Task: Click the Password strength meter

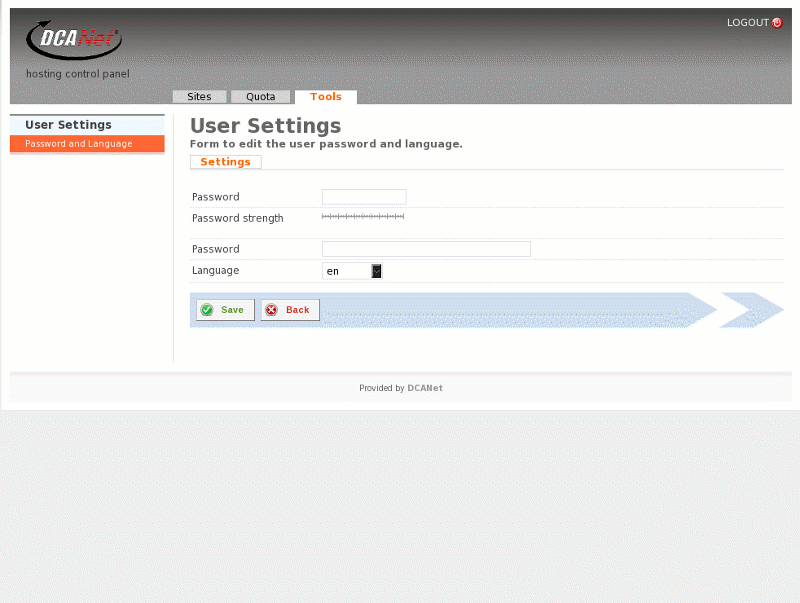Action: (363, 216)
